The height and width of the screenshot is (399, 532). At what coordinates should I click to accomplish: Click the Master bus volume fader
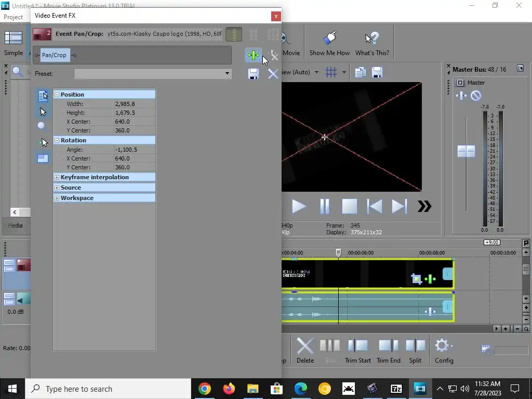466,151
